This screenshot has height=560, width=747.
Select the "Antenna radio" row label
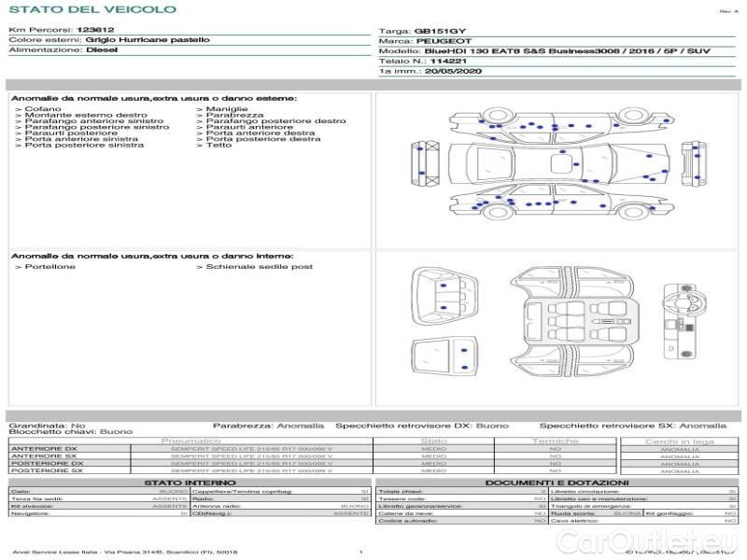pyautogui.click(x=217, y=506)
